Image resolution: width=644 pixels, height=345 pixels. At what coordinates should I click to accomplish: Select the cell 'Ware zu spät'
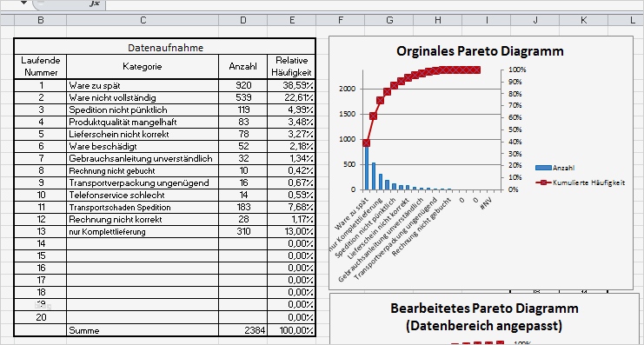pyautogui.click(x=143, y=85)
